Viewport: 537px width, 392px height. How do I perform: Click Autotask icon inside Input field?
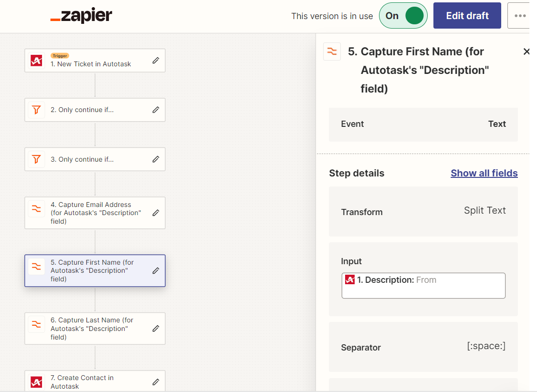350,280
